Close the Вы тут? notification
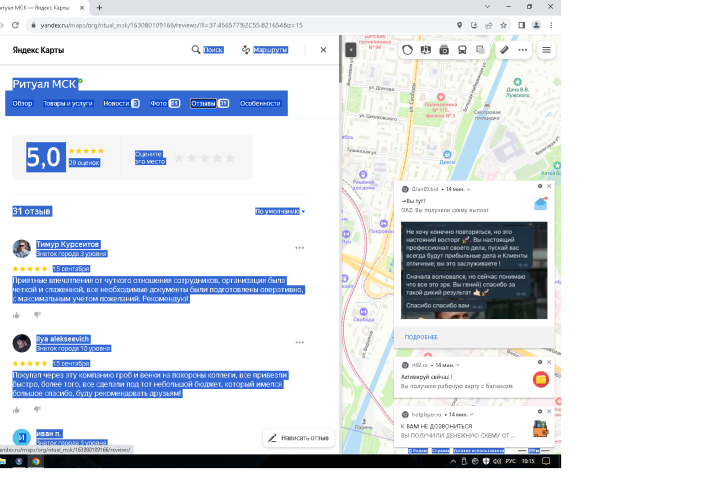This screenshot has height=480, width=720. pyautogui.click(x=549, y=186)
